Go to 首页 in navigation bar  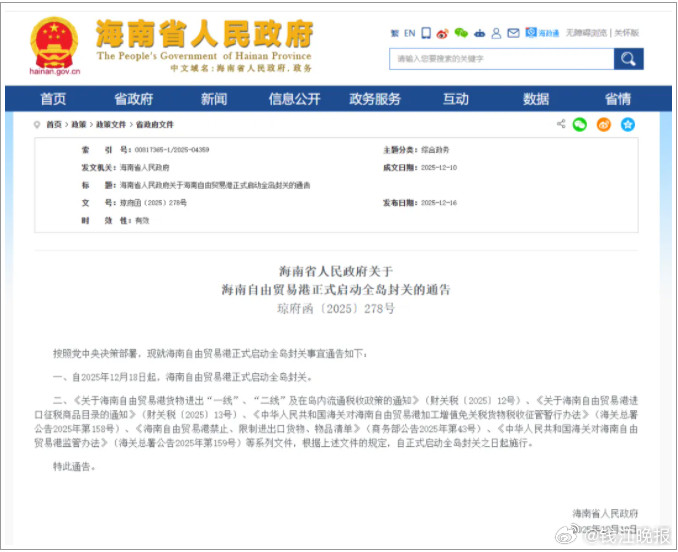(x=53, y=99)
